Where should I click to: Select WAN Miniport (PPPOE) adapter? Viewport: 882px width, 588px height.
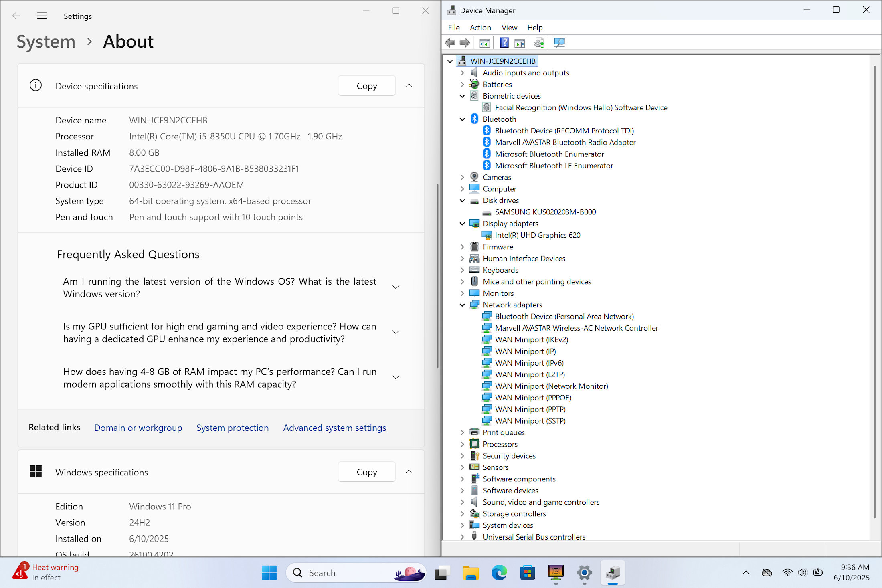click(x=533, y=398)
